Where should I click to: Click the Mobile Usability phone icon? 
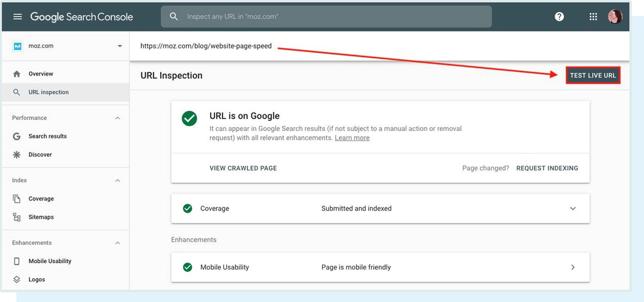click(x=18, y=261)
